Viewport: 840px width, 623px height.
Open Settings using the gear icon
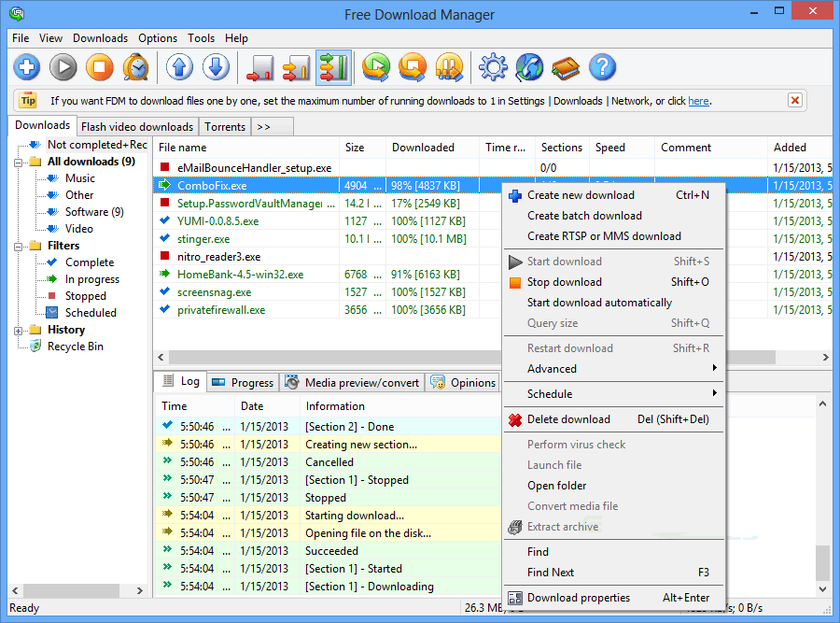(493, 67)
